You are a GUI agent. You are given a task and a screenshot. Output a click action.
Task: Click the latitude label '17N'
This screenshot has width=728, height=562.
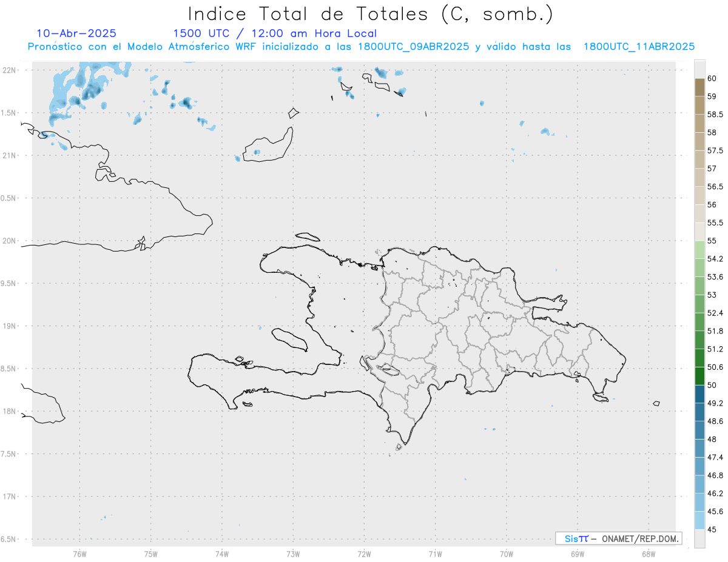[10, 497]
